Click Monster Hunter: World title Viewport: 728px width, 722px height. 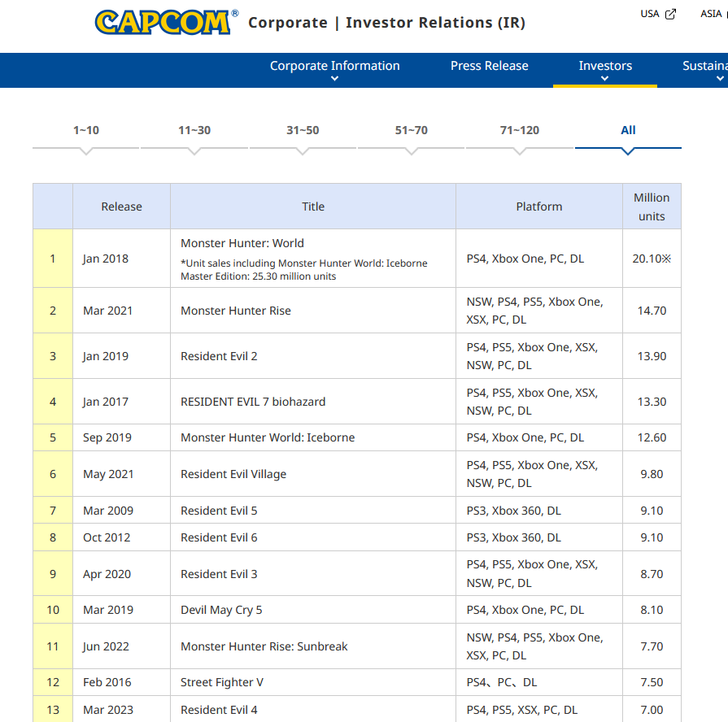[x=242, y=243]
